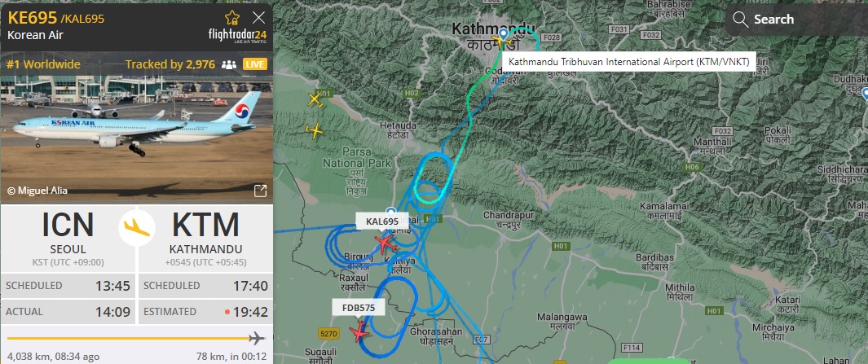Open the aircraft photo external link icon

click(x=260, y=191)
